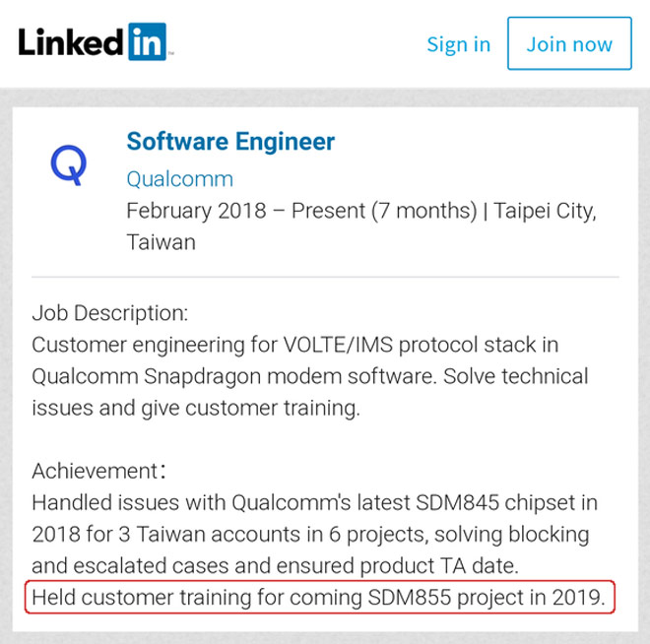Open the Software Engineer job title

(230, 142)
